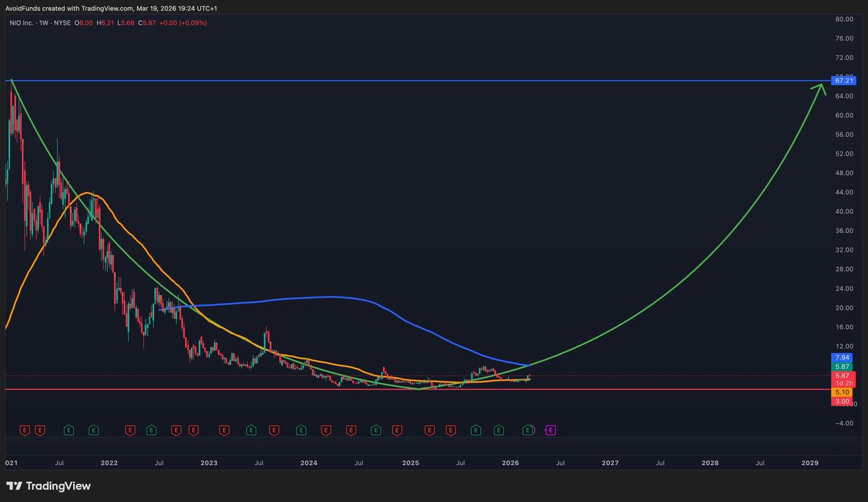The image size is (868, 502).
Task: Click the last green earnings marker beside the purple one
Action: tap(528, 430)
